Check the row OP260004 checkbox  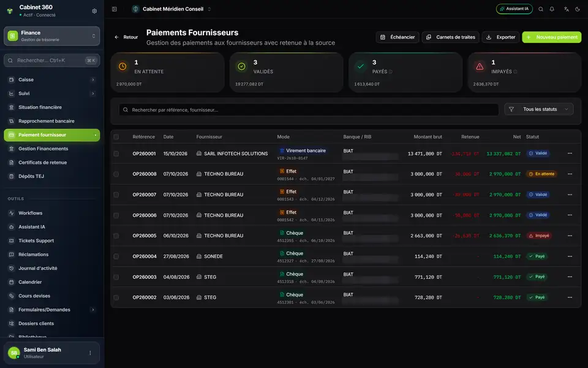[116, 256]
